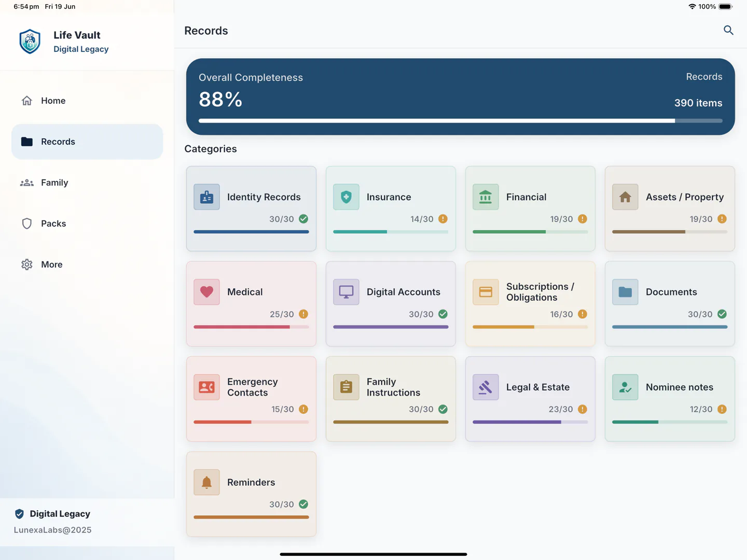
Task: Open the Insurance category
Action: pos(391,208)
